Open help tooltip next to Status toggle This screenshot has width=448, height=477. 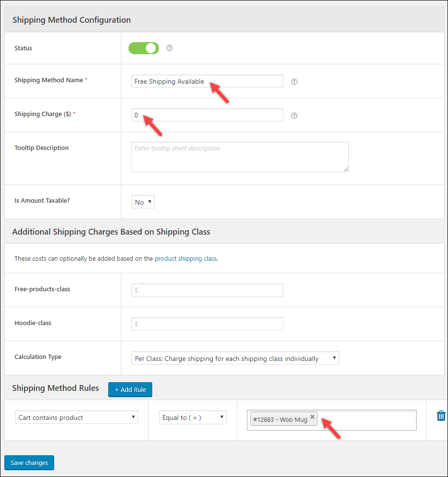click(170, 48)
